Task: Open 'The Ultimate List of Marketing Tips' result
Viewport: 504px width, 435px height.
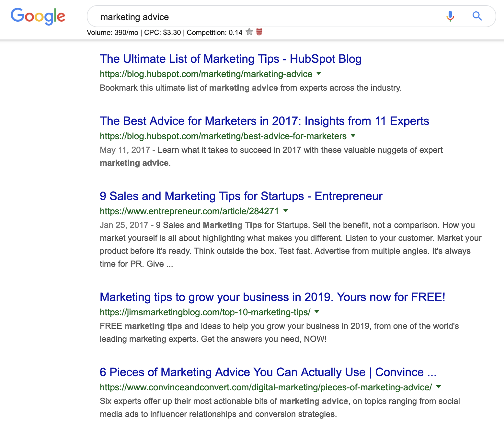Action: (x=231, y=59)
